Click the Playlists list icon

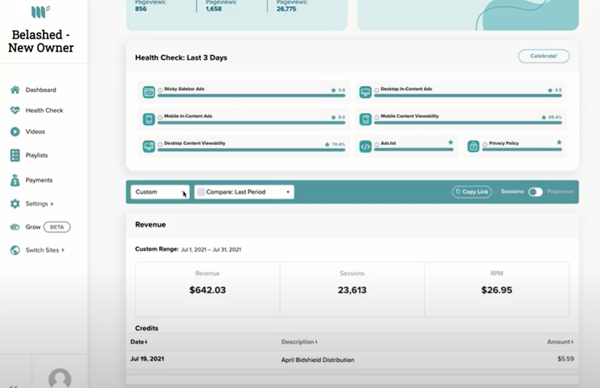15,155
